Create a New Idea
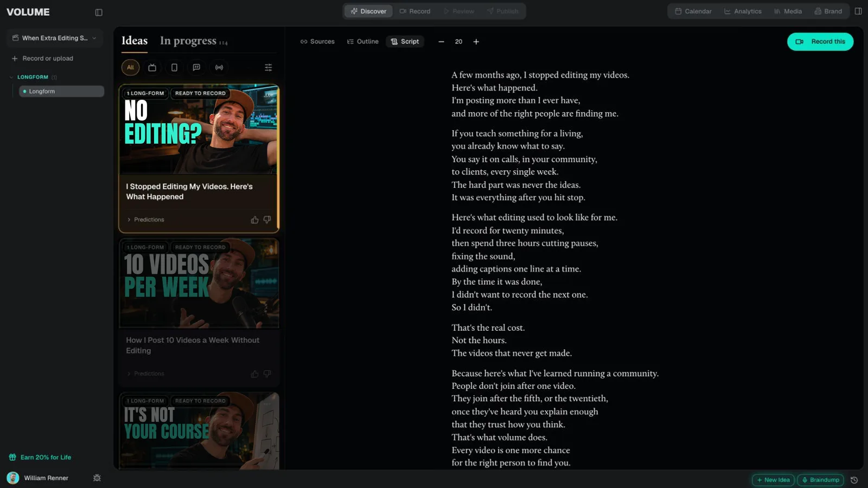 click(x=773, y=480)
